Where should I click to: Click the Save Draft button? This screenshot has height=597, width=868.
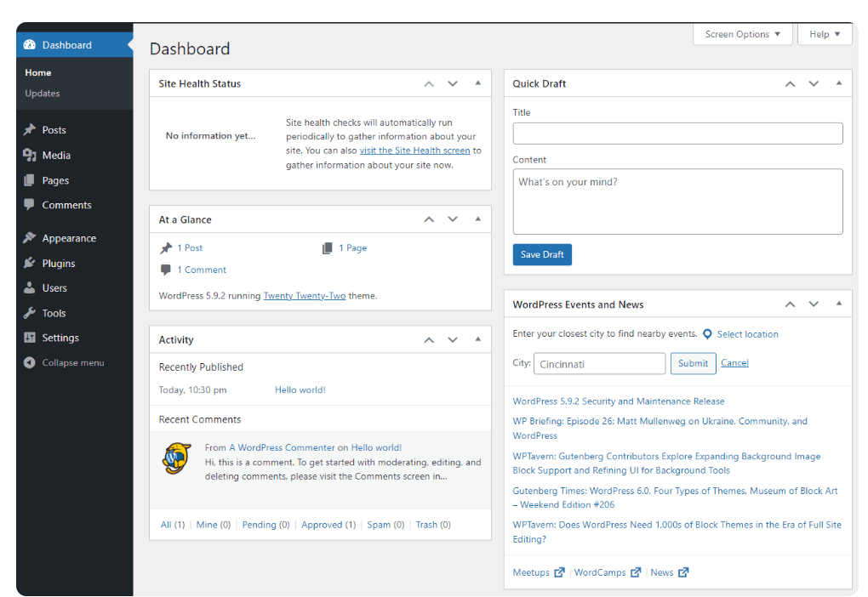(x=542, y=254)
